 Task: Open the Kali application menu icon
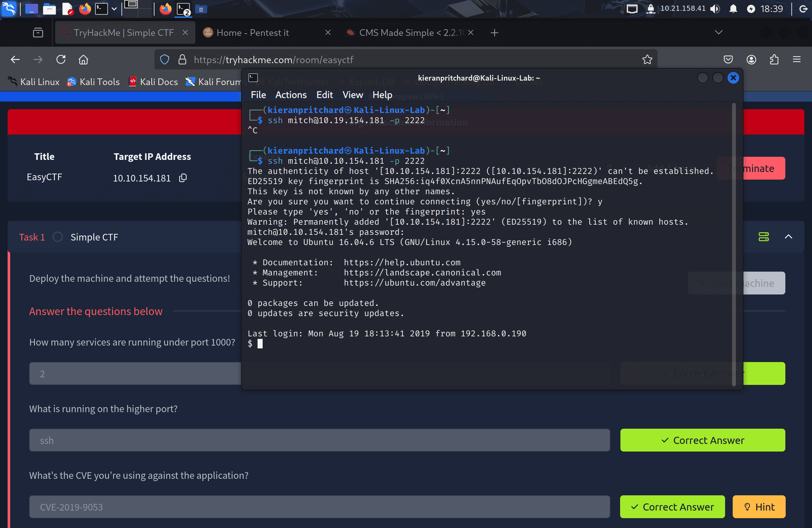coord(9,9)
